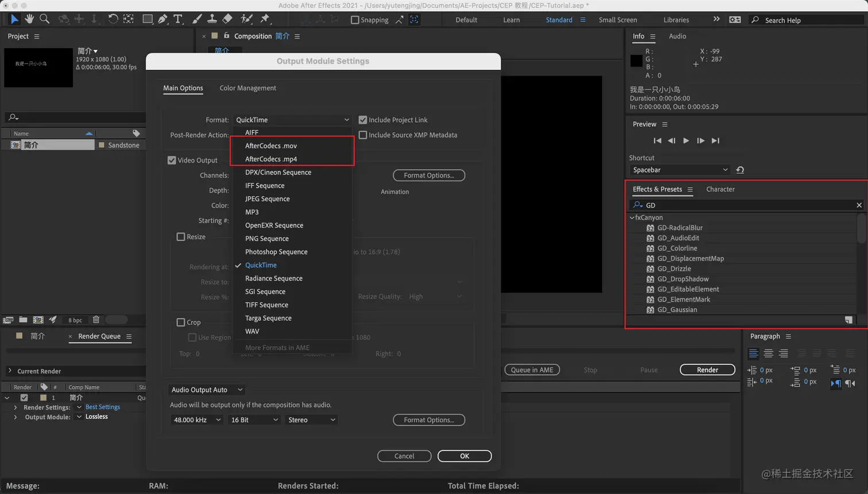Open the 16 Bit depth dropdown
Image resolution: width=868 pixels, height=494 pixels.
[x=254, y=420]
